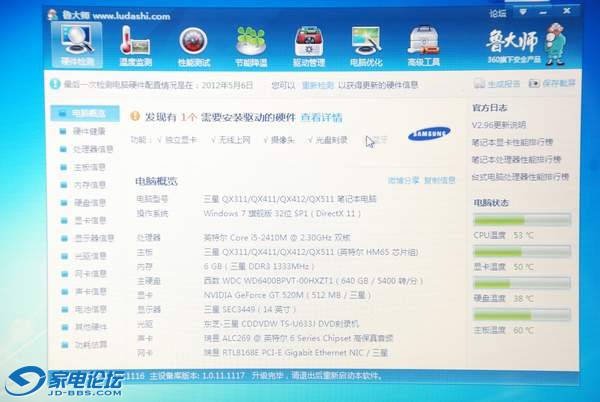Click the CPU温度 progress bar
Screen dimensions: 600x402
click(522, 220)
